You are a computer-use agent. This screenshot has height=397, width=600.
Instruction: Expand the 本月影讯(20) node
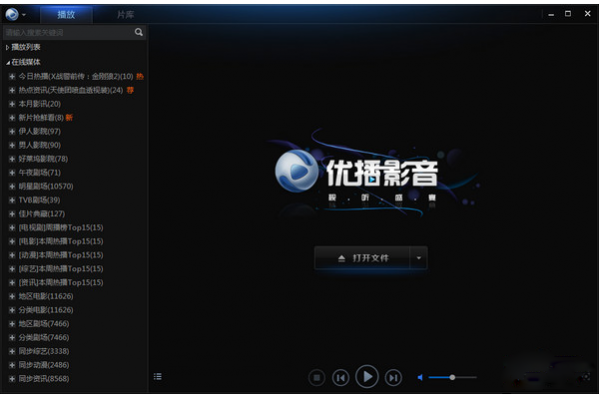tap(12, 104)
